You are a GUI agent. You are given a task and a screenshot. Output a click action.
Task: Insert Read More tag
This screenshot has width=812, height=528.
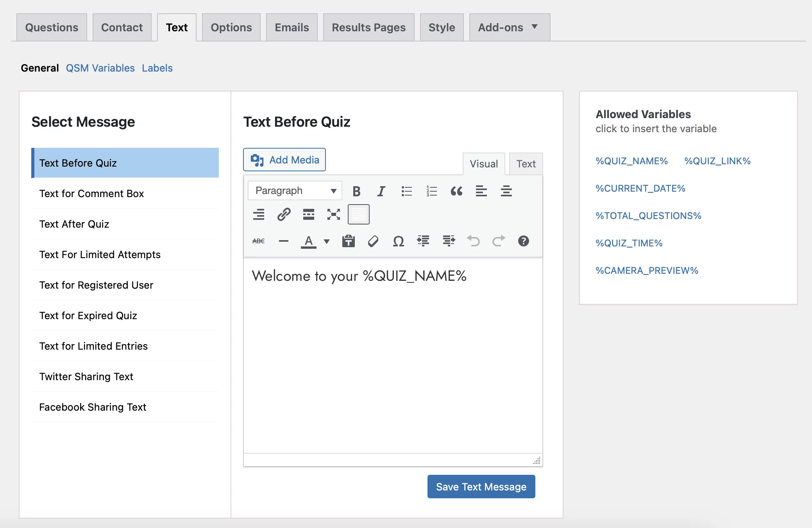click(309, 214)
